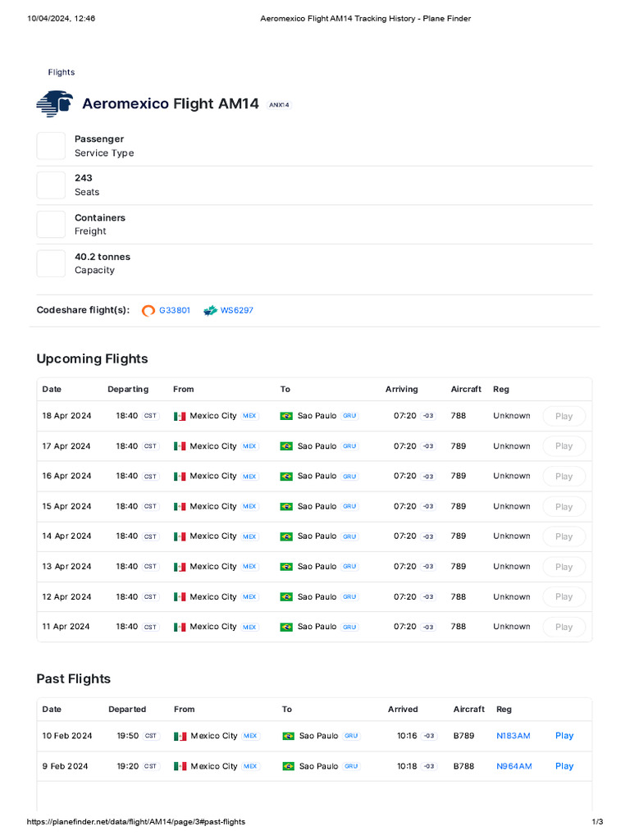Image resolution: width=630 pixels, height=840 pixels.
Task: Click the ANX14 callsign badge
Action: (279, 105)
